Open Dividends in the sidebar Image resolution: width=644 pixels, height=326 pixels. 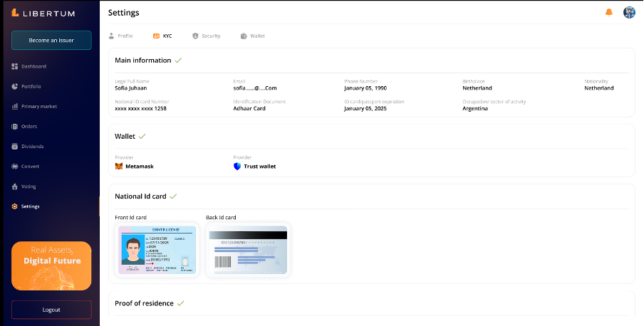point(32,146)
